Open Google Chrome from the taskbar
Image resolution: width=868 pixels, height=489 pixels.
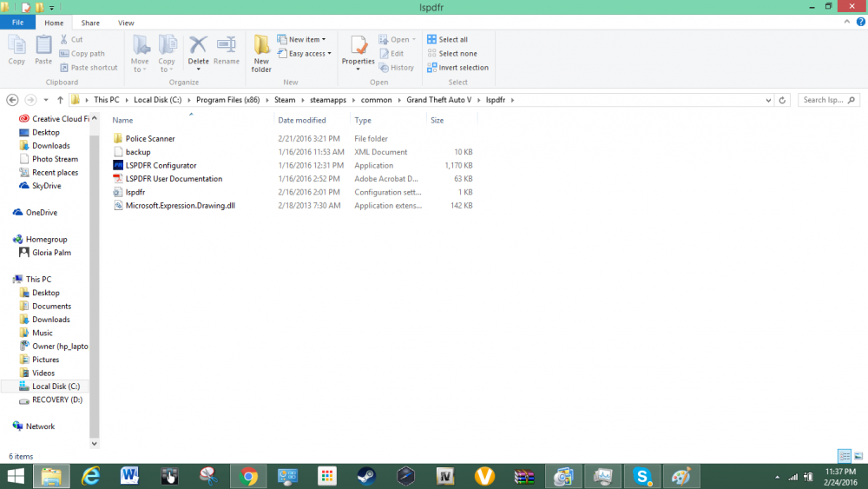click(248, 476)
